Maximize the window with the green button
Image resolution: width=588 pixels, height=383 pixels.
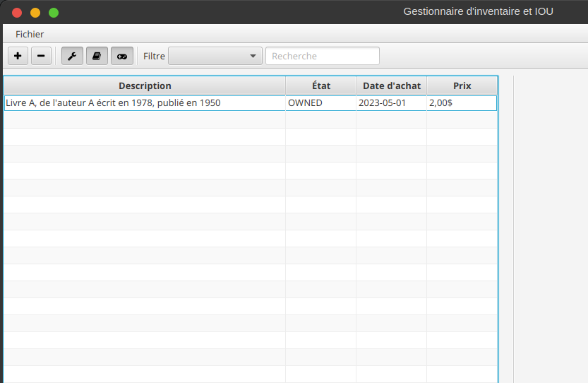coord(54,13)
